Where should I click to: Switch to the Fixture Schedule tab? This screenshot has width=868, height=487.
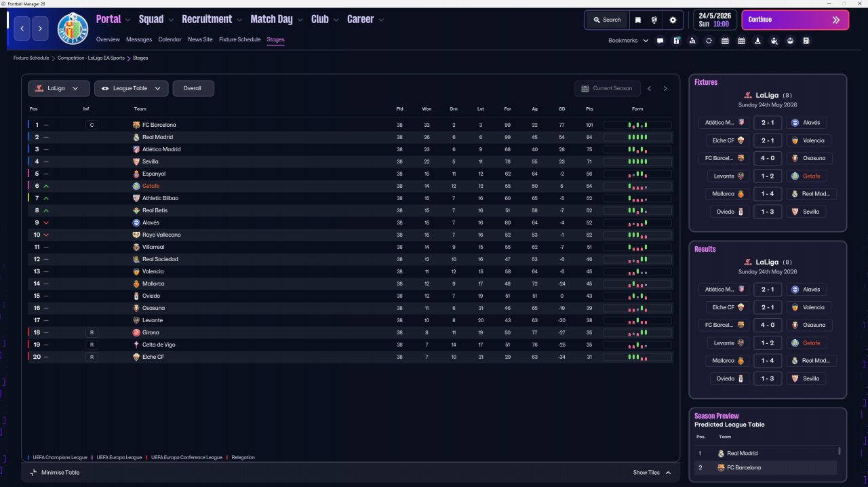[239, 39]
